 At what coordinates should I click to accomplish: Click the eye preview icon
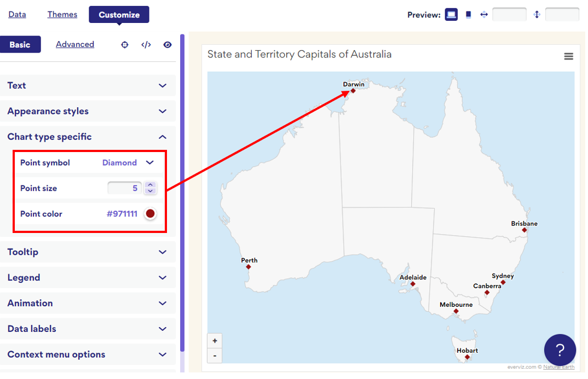pos(167,44)
